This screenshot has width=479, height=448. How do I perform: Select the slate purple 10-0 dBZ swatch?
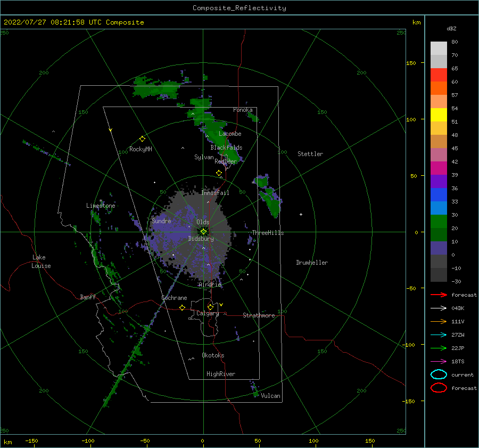[x=439, y=248]
